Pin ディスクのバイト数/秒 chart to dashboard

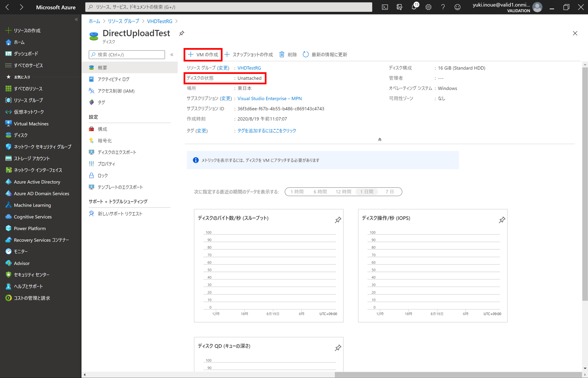(x=338, y=220)
